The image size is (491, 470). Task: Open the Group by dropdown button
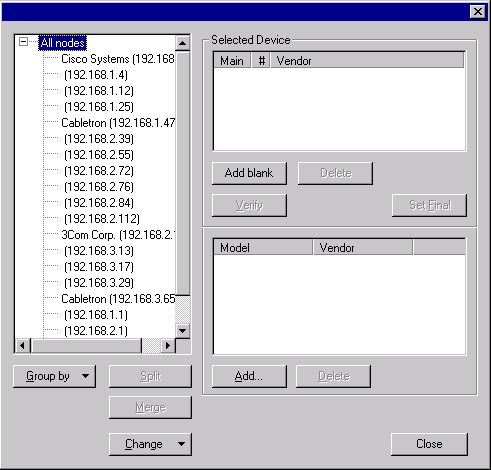[55, 376]
